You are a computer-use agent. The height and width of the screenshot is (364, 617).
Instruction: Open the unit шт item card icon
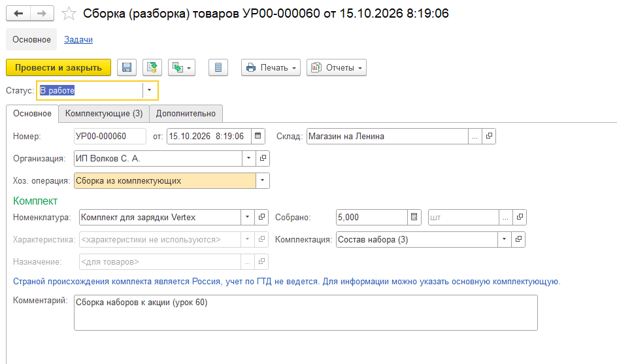pos(520,217)
